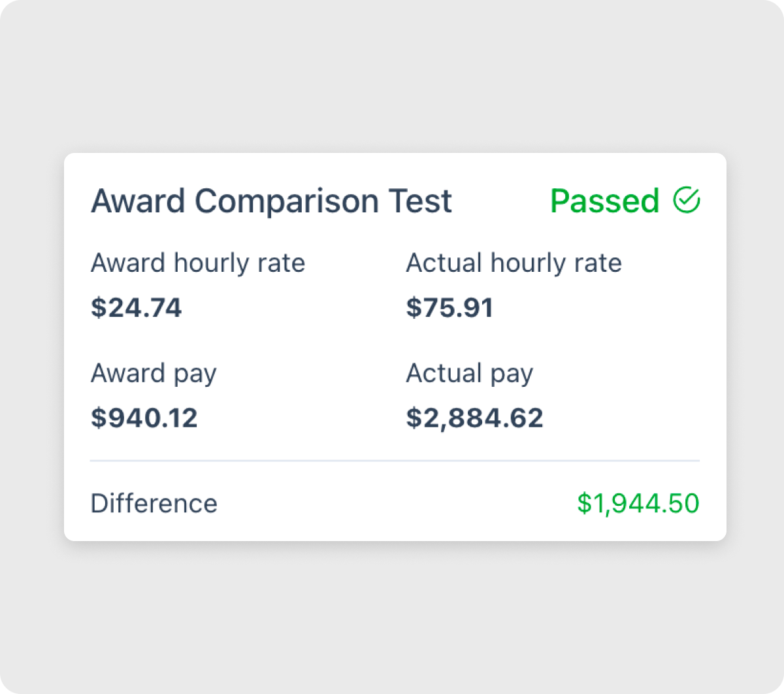Viewport: 784px width, 694px height.
Task: Click the gray backdrop below the card
Action: pyautogui.click(x=392, y=614)
